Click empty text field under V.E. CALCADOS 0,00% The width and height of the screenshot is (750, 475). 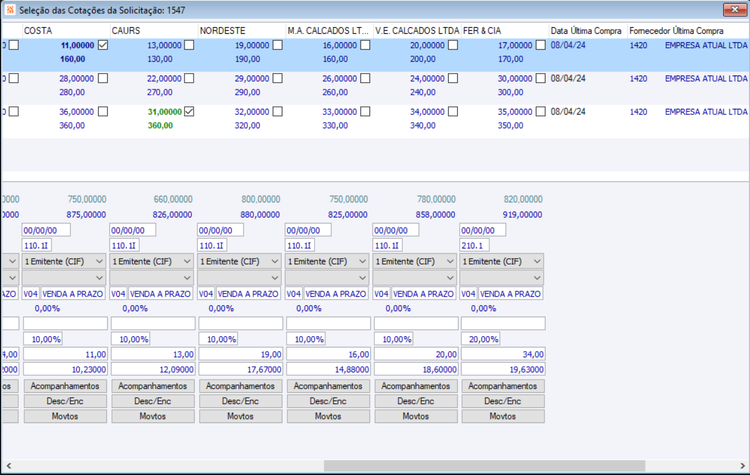click(x=416, y=323)
